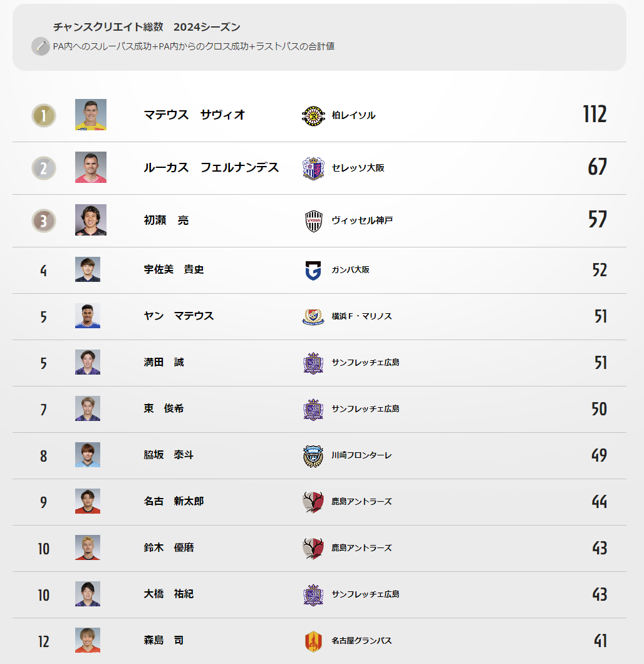This screenshot has height=664, width=644.
Task: Click the サンフレッチェ広島 team name for 東 俊希
Action: coord(365,409)
